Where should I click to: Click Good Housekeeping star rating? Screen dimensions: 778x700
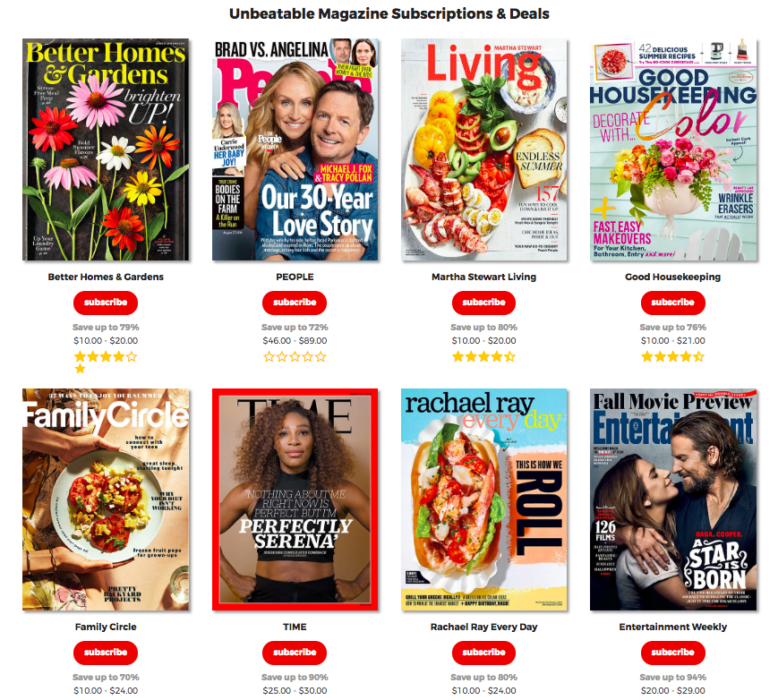point(673,356)
